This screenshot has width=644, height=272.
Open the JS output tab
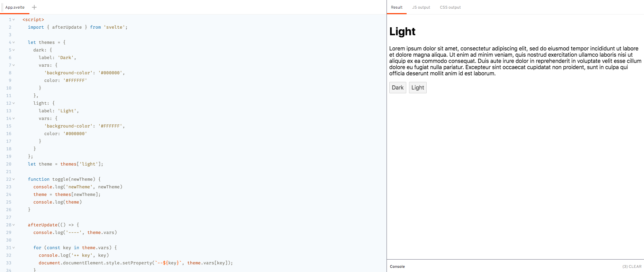coord(421,7)
